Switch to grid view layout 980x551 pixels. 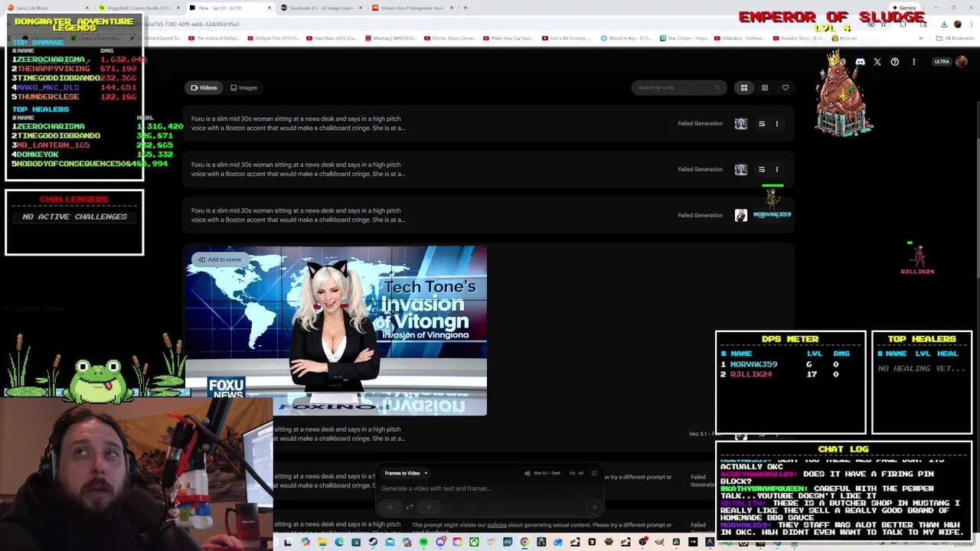point(743,88)
